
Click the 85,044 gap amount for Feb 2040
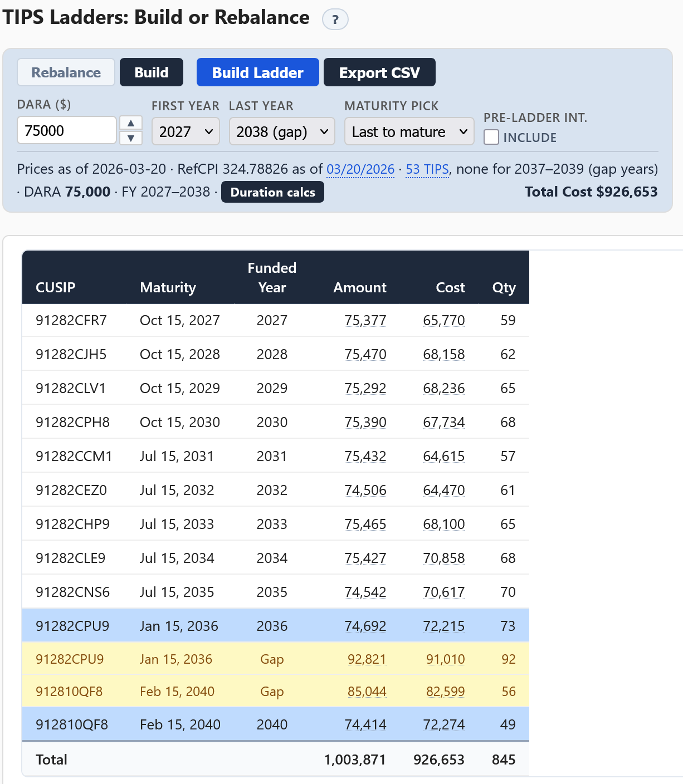(367, 692)
